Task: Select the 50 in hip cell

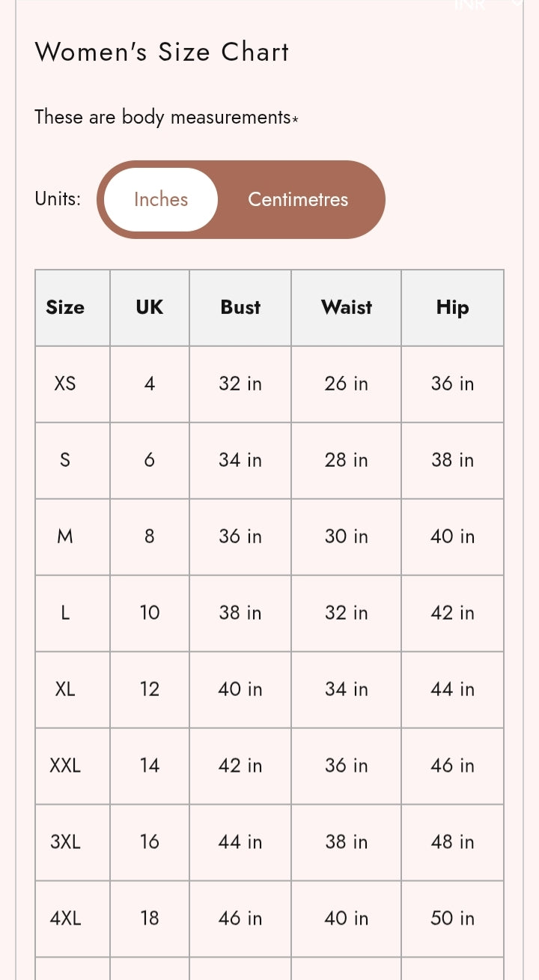Action: [x=452, y=919]
